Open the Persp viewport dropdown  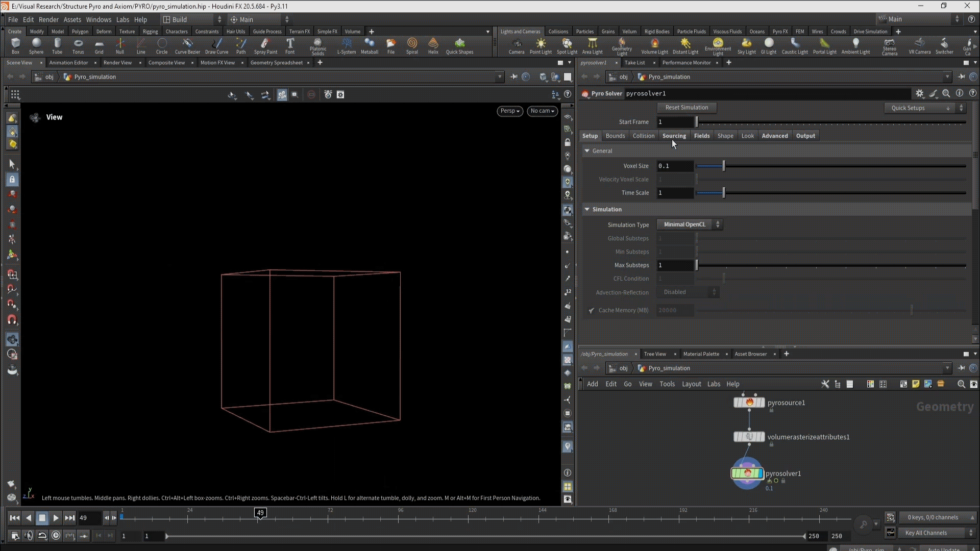pyautogui.click(x=509, y=111)
